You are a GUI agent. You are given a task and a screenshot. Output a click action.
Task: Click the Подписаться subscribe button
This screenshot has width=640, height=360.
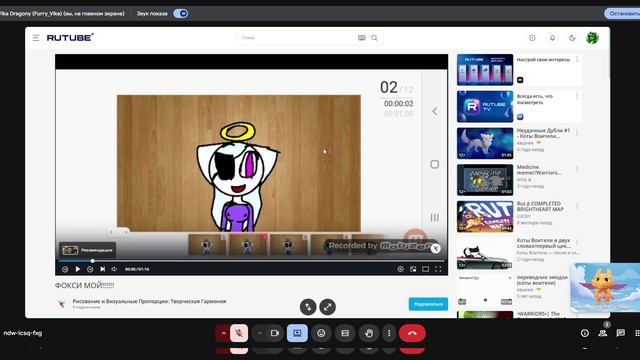coord(428,304)
